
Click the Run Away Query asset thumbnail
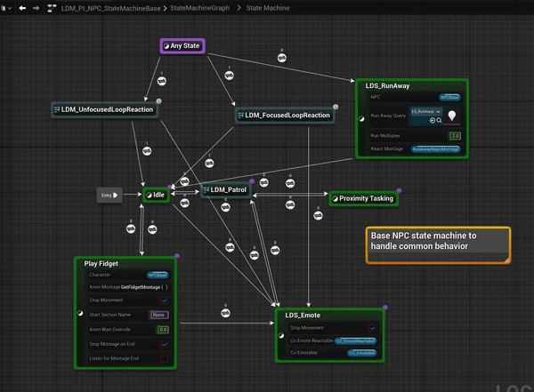tap(452, 116)
